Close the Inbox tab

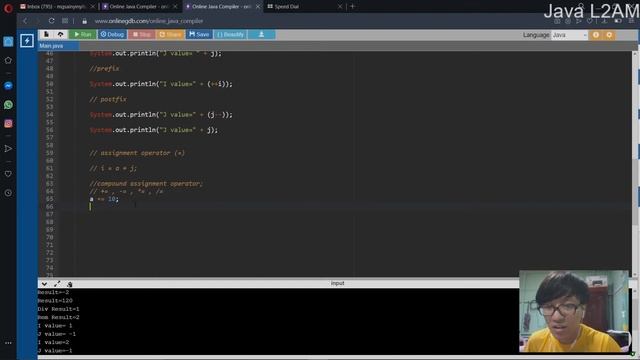[x=93, y=7]
